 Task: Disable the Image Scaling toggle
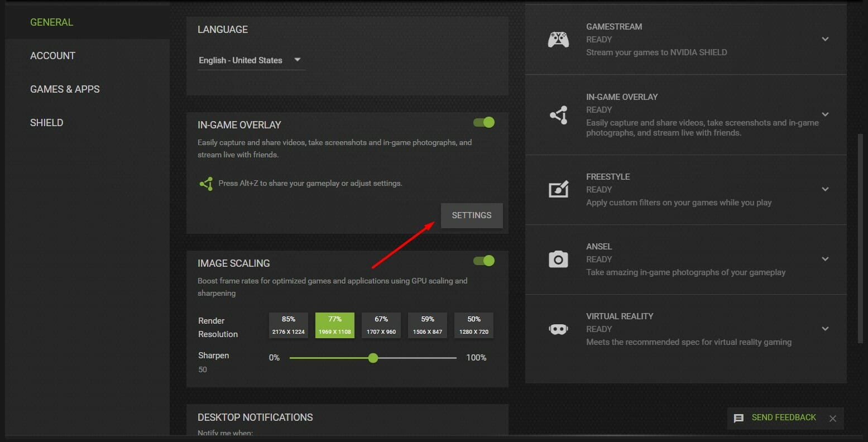pos(483,261)
